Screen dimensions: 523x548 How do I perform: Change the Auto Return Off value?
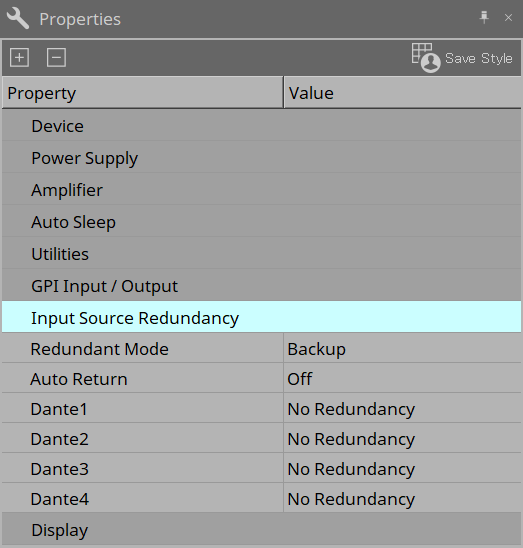402,378
